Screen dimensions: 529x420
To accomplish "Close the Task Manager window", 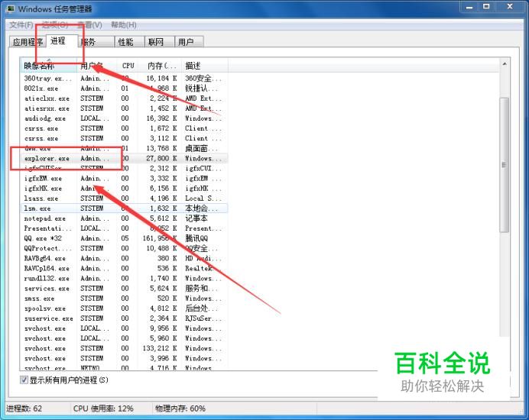I will [x=510, y=7].
